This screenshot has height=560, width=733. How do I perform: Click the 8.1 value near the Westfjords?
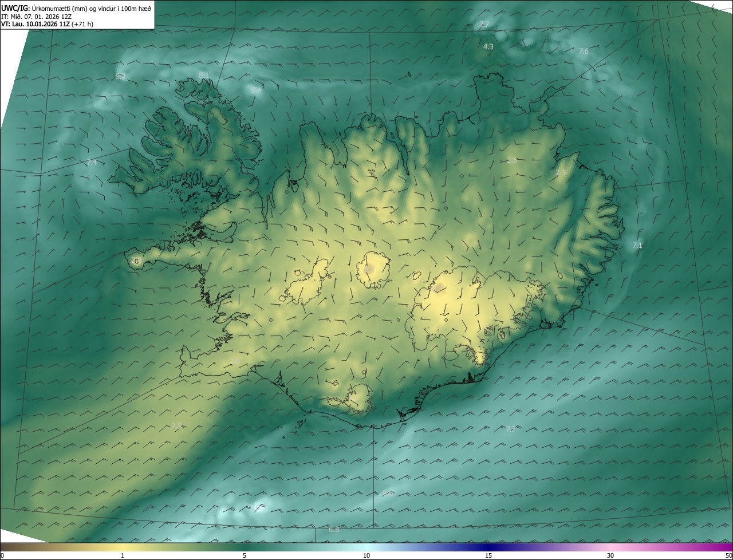(x=204, y=75)
